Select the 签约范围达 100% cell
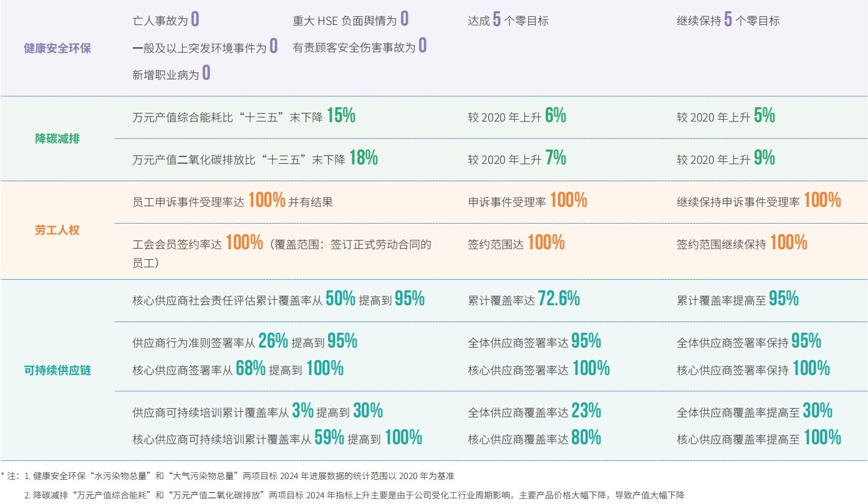 click(516, 243)
